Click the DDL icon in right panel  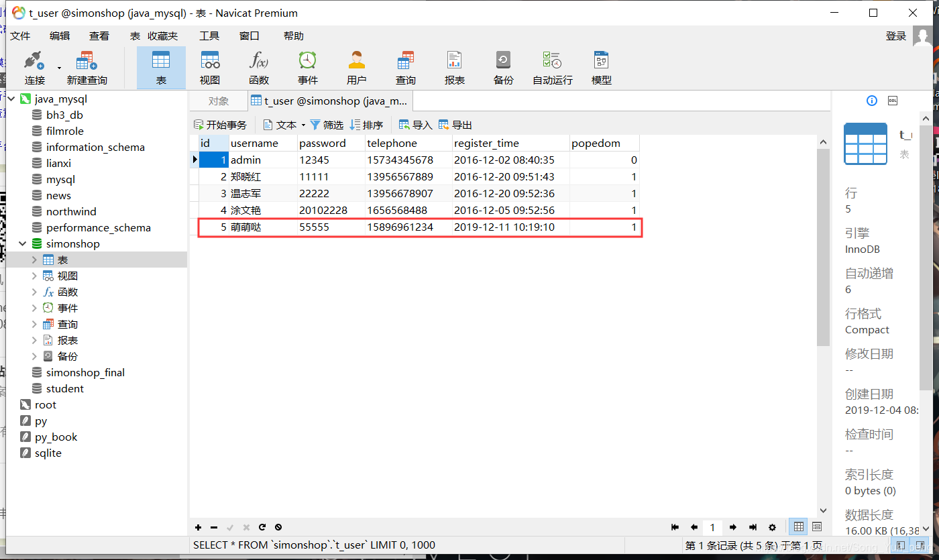click(893, 101)
